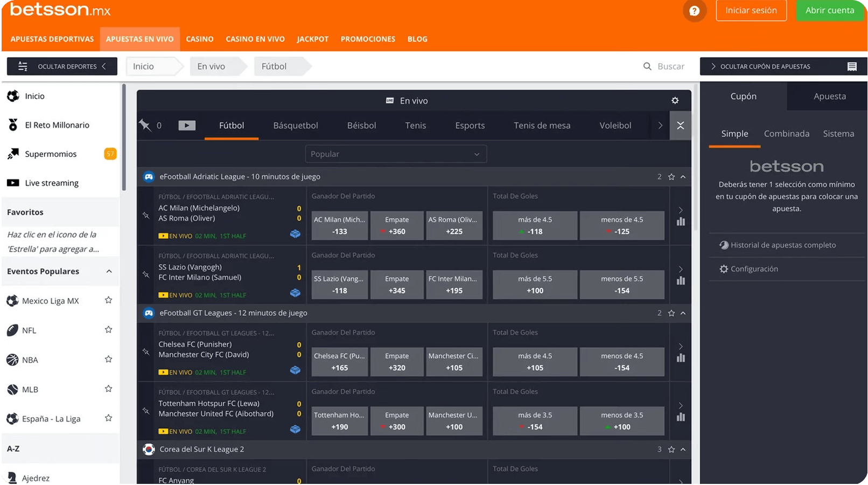
Task: Expand more markets for Tottenham match
Action: [x=681, y=405]
